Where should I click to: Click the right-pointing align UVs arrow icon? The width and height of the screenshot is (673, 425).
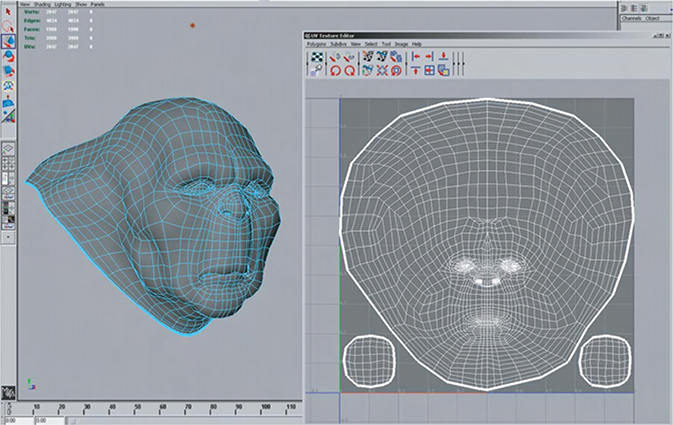pos(430,58)
